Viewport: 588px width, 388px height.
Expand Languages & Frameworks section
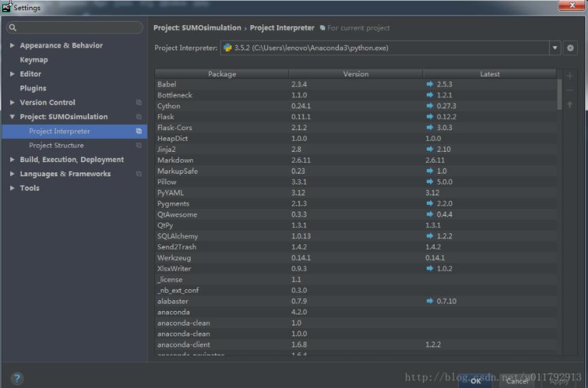click(12, 174)
